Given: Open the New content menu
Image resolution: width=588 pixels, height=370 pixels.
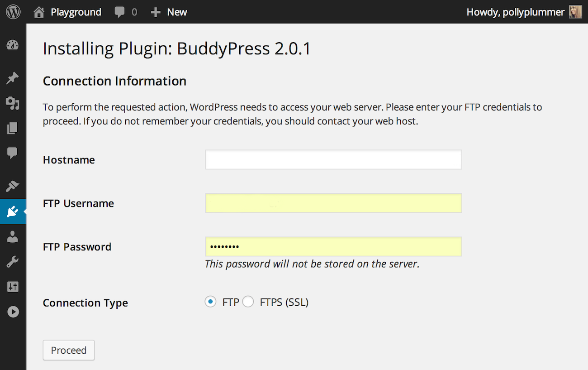Looking at the screenshot, I should (169, 12).
